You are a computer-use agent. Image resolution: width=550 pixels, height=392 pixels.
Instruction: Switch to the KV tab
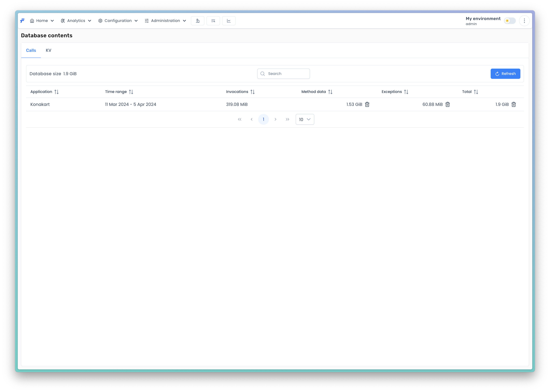pos(49,50)
